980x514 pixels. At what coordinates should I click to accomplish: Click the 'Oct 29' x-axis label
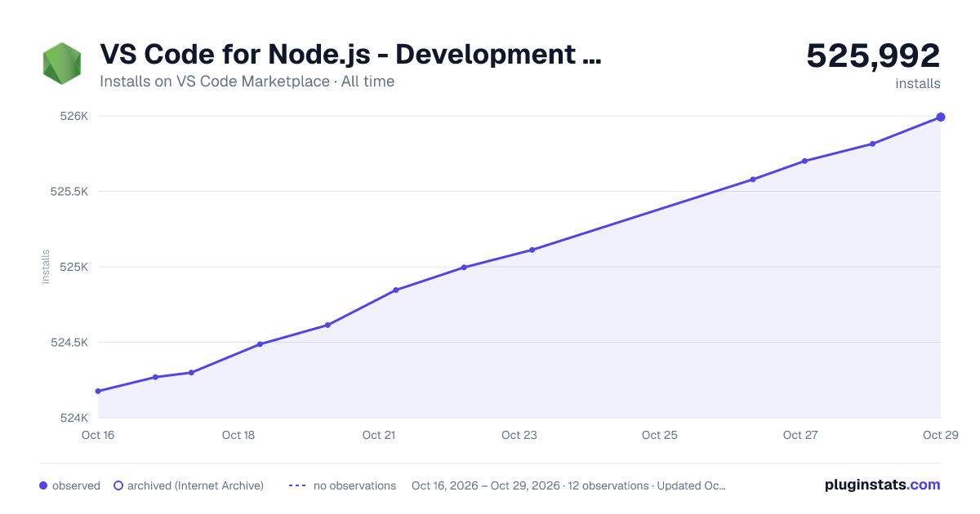pos(939,435)
